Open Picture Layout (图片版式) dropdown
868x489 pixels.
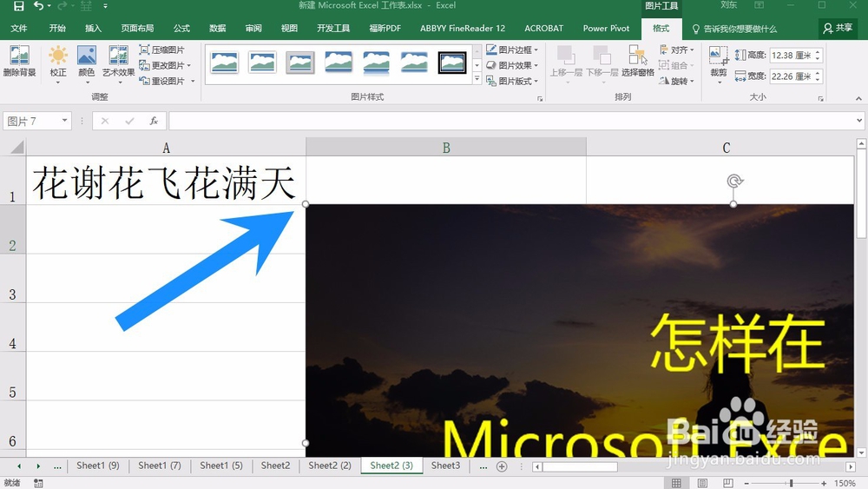pyautogui.click(x=512, y=81)
